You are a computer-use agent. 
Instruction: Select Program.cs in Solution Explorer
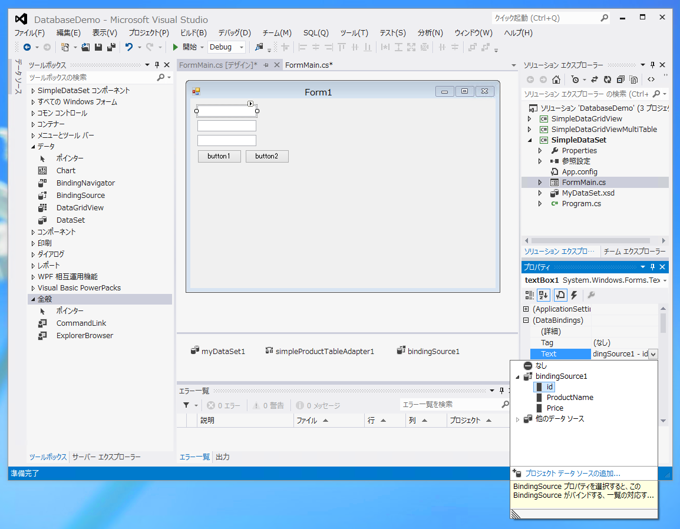point(581,204)
